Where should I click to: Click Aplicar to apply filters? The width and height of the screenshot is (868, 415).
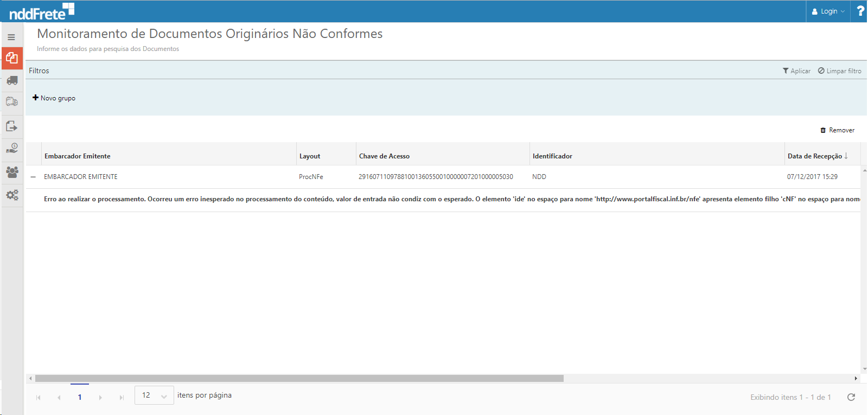click(x=796, y=71)
